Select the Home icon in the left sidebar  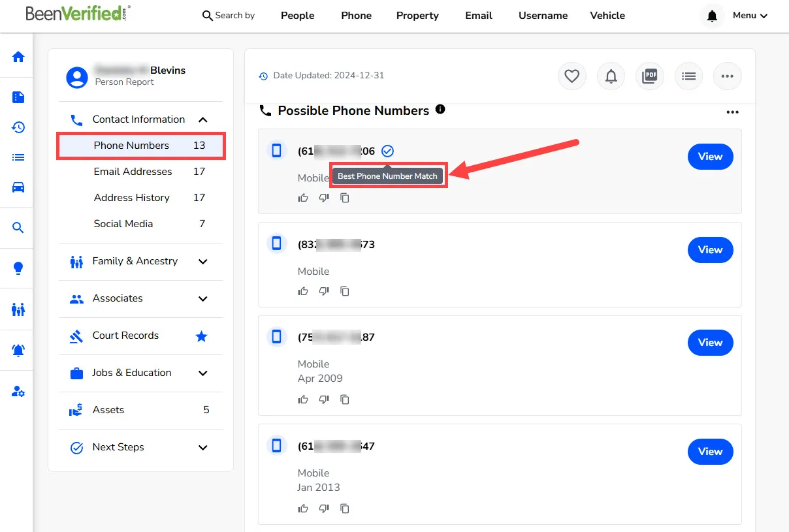click(17, 56)
